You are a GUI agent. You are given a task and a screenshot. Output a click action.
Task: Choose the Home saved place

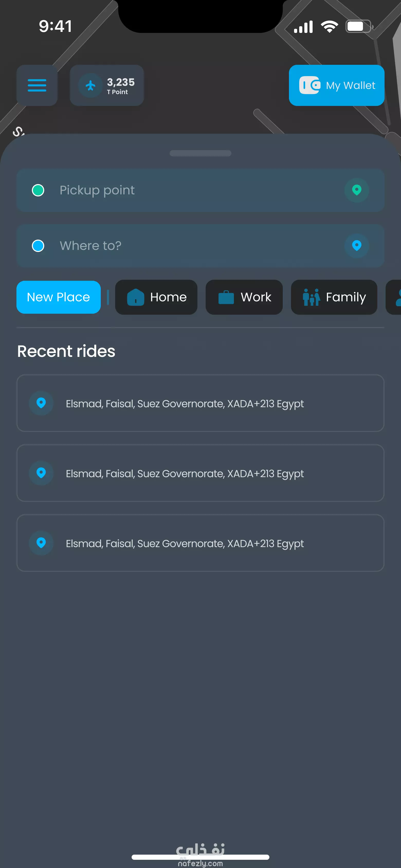click(x=156, y=297)
